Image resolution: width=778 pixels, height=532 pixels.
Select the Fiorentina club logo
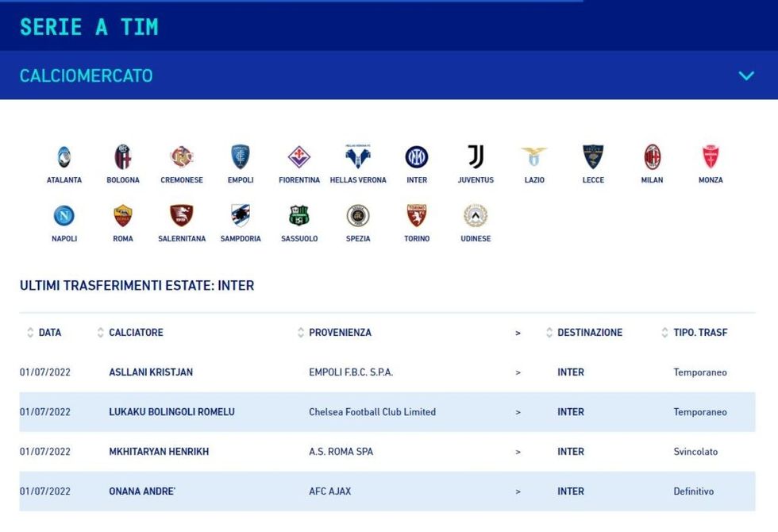[299, 157]
